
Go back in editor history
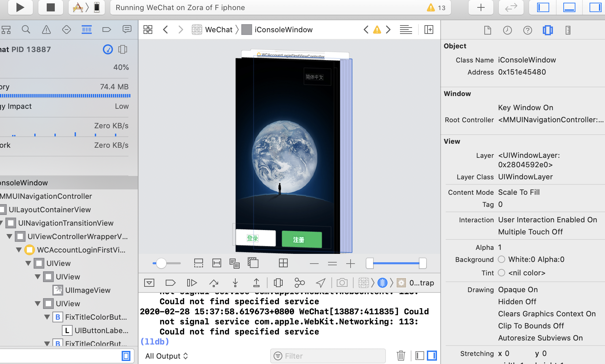tap(165, 30)
